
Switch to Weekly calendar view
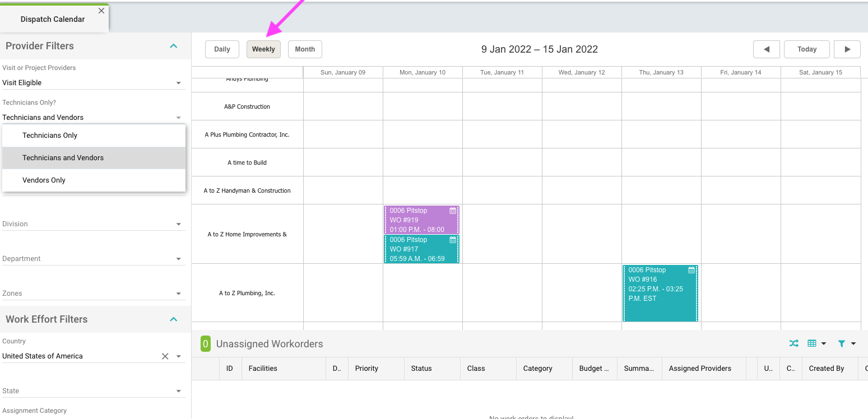point(263,49)
